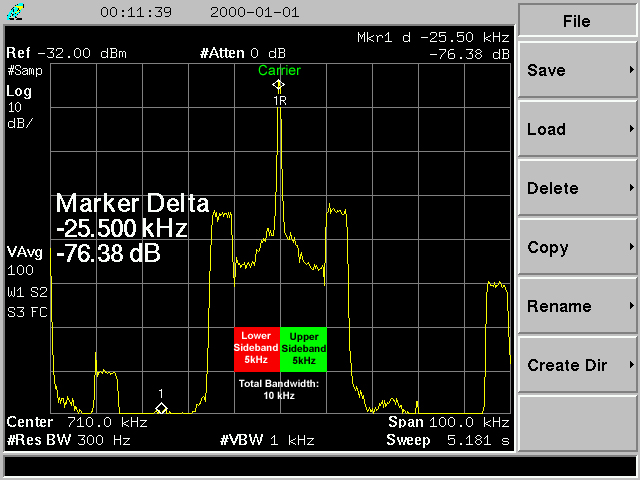The width and height of the screenshot is (640, 480).
Task: Expand the Save submenu arrow
Action: click(x=631, y=70)
